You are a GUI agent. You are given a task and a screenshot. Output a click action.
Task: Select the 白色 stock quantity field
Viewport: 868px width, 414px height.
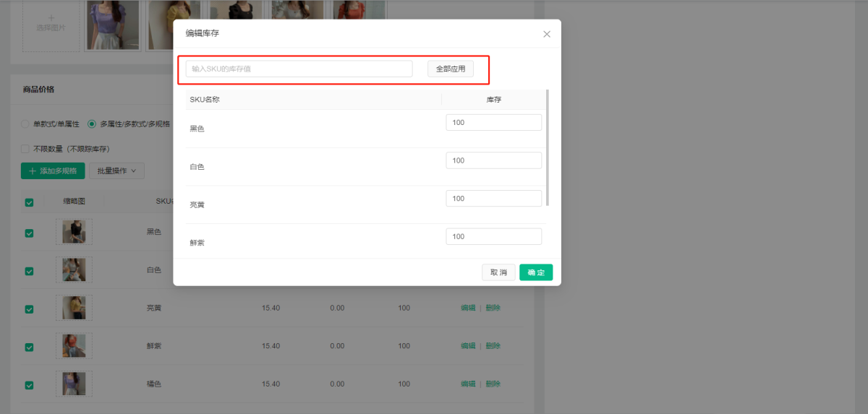(493, 160)
